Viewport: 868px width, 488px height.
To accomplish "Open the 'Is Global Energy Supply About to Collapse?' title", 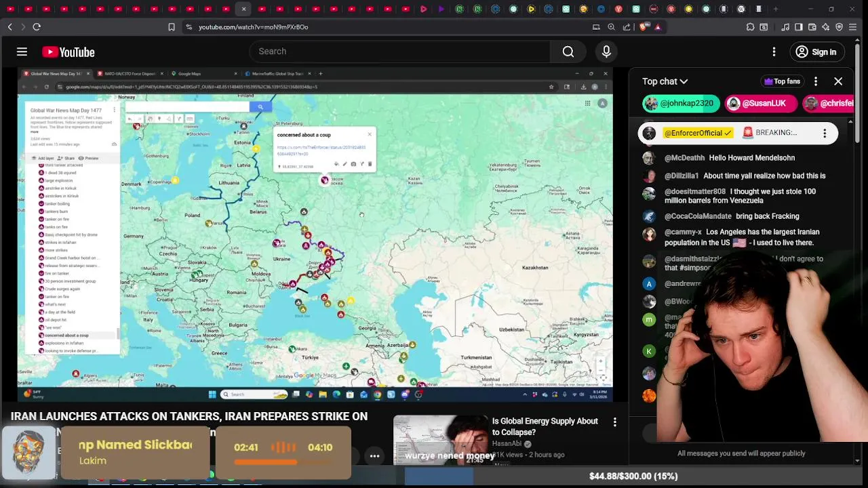I will pyautogui.click(x=545, y=426).
